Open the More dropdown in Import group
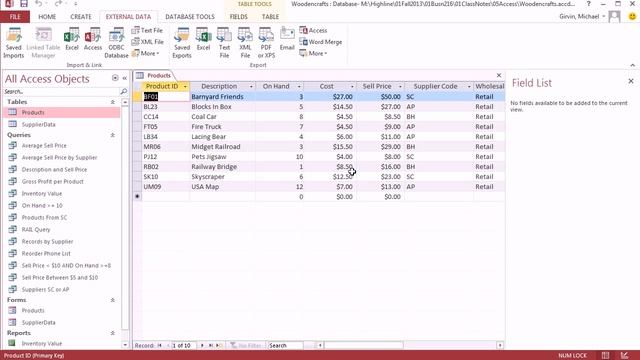640x360 pixels. click(146, 53)
